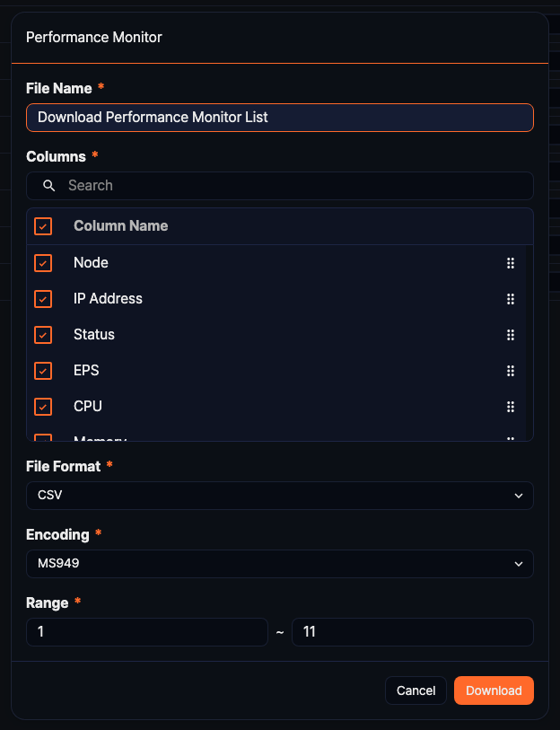Click the chevron on the File Format field
Viewport: 560px width, 730px height.
point(518,496)
